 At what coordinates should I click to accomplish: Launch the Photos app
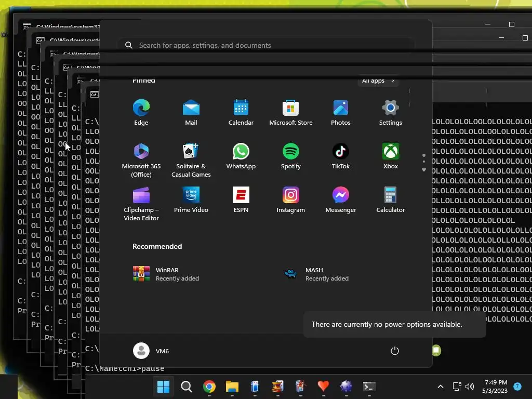[x=341, y=113]
